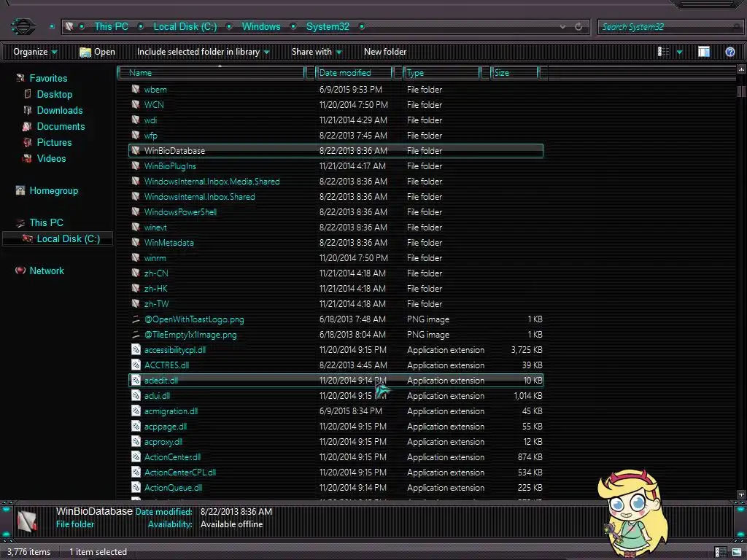Click the wbem folder icon
This screenshot has width=747, height=560.
tap(136, 89)
